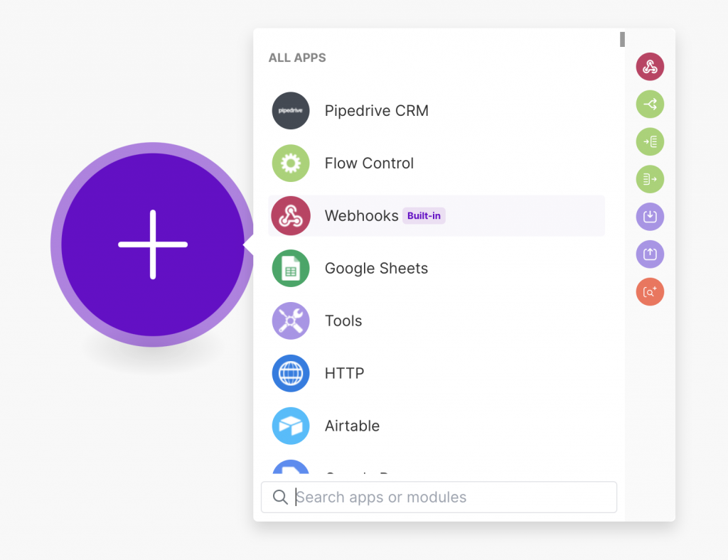
Task: Click the large purple plus module
Action: (x=152, y=244)
